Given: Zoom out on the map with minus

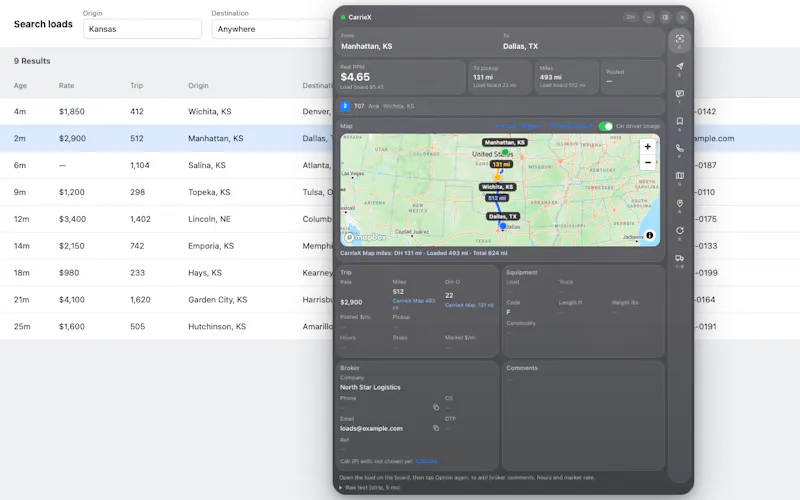Looking at the screenshot, I should coord(647,163).
